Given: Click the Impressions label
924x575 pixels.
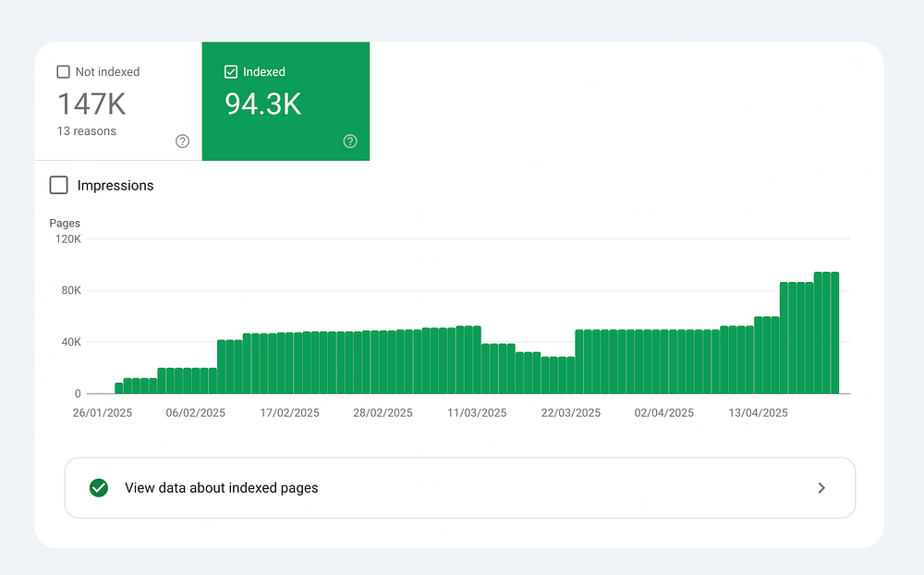Looking at the screenshot, I should (x=115, y=185).
